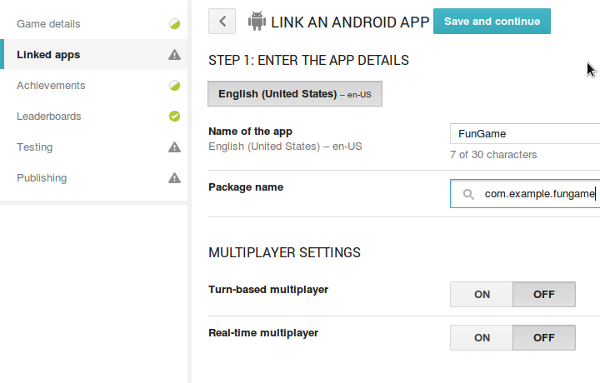Click the '7 of 30 characters' counter text
This screenshot has width=600, height=383.
coord(493,155)
